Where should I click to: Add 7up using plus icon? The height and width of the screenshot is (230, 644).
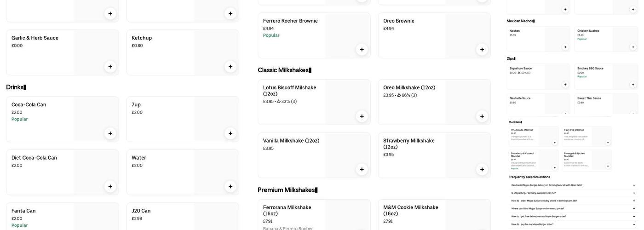point(230,133)
